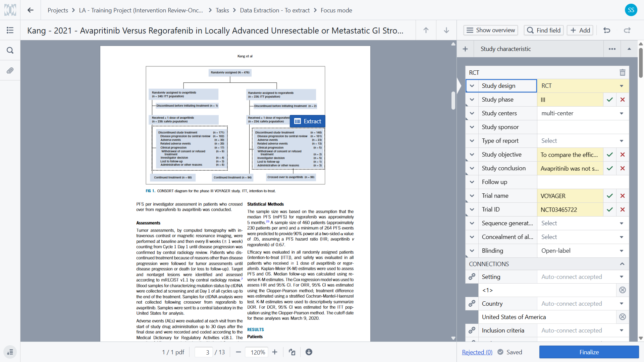Remove United States of America country entry
The image size is (644, 362).
pyautogui.click(x=622, y=317)
